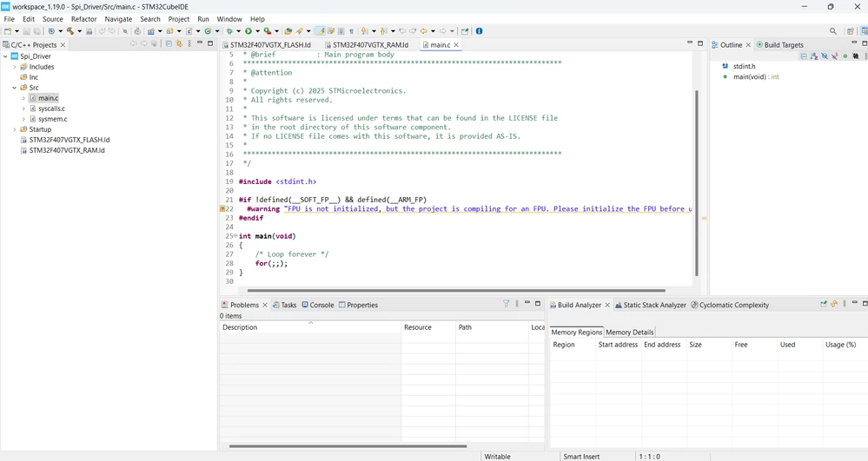Expand the syscalls.c tree node
868x461 pixels.
23,109
